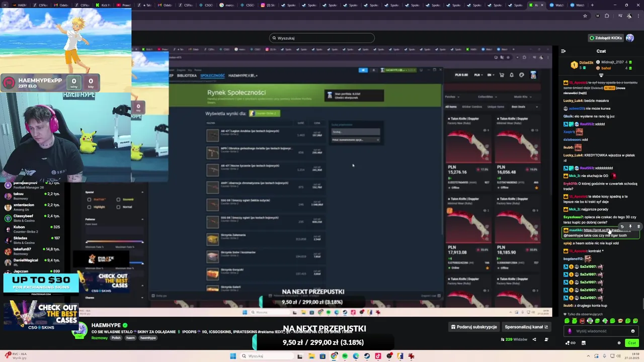Open Windows Start menu

(233, 356)
